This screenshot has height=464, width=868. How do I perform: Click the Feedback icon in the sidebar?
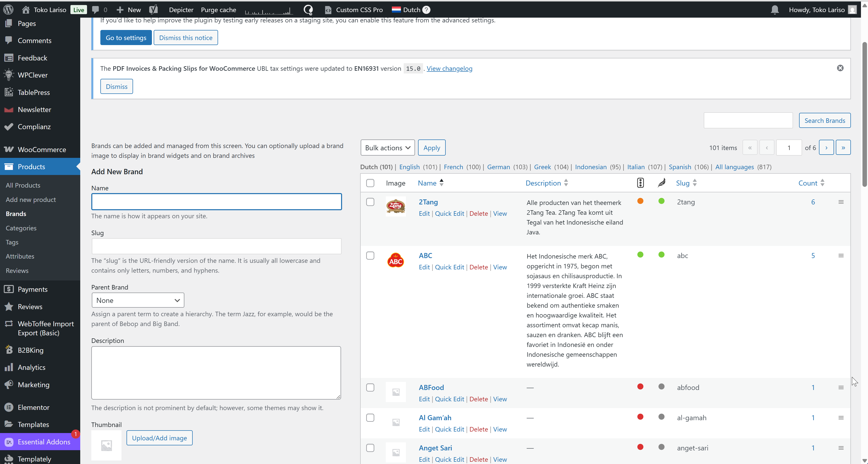(9, 58)
